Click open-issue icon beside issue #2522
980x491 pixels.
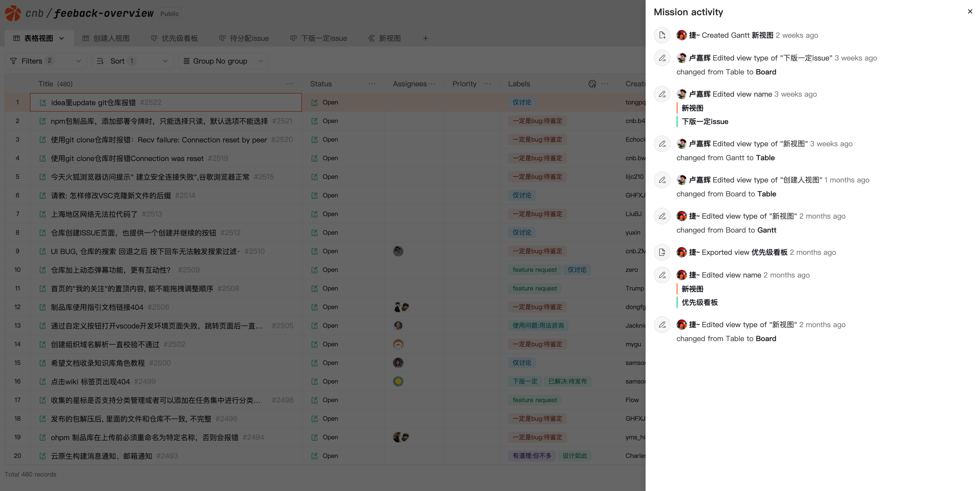[43, 102]
